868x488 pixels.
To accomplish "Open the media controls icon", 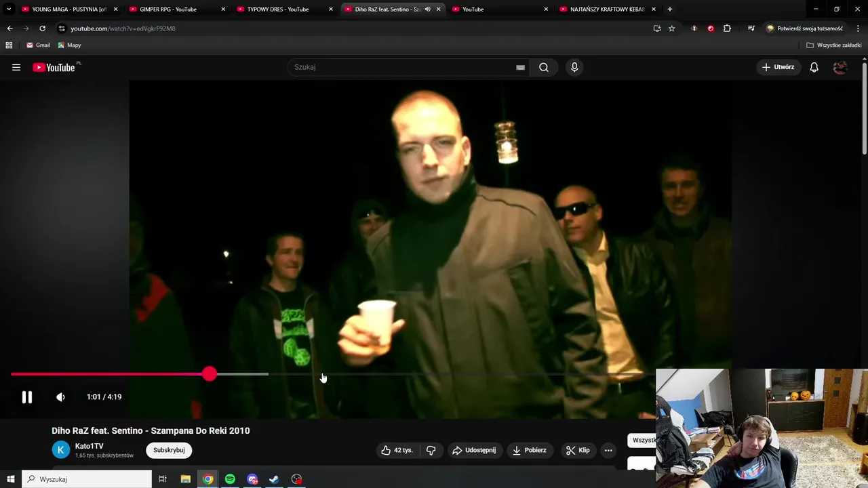I will [x=751, y=28].
